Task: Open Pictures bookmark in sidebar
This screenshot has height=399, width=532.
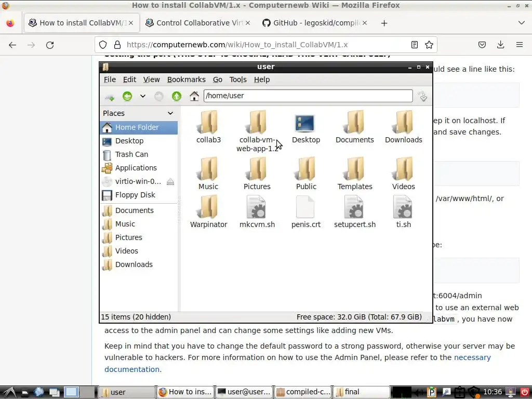Action: 139,237
